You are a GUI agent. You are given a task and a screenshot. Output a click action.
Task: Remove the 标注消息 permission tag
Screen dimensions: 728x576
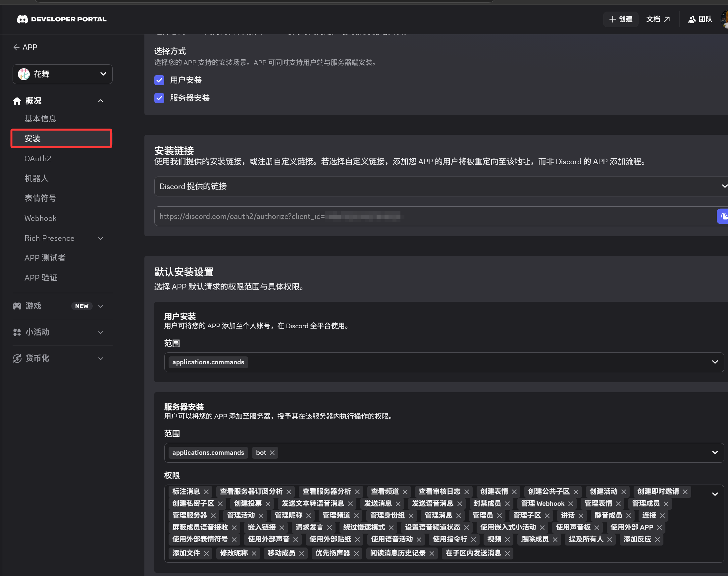point(206,492)
